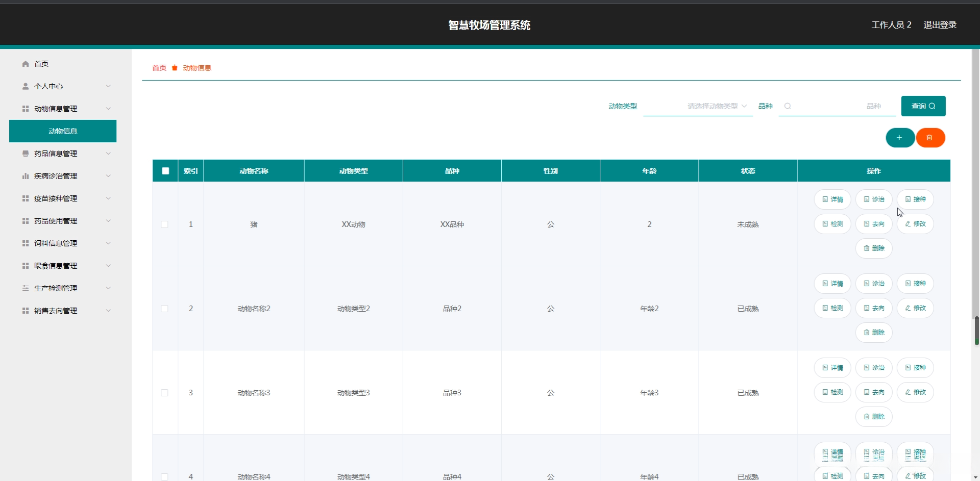Check the checkbox for row 动物名称4
Screen dimensions: 980x481
click(x=164, y=477)
